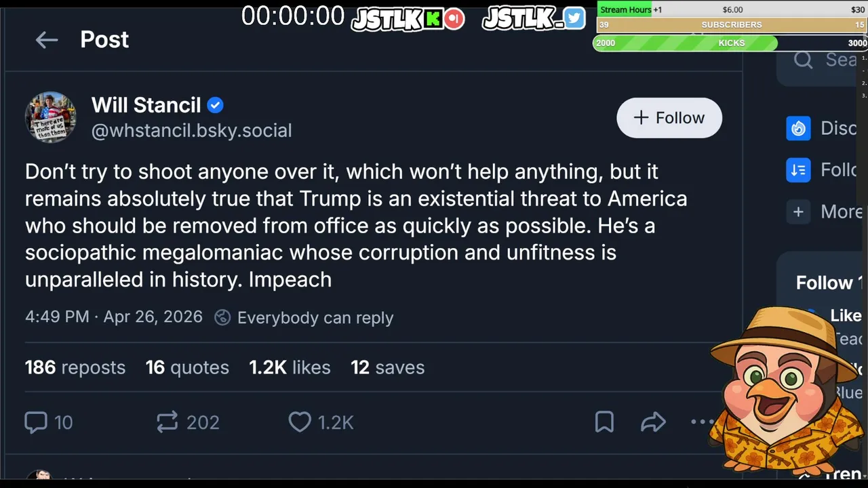
Task: Click the @whstancil.bsky.social handle
Action: coord(191,131)
